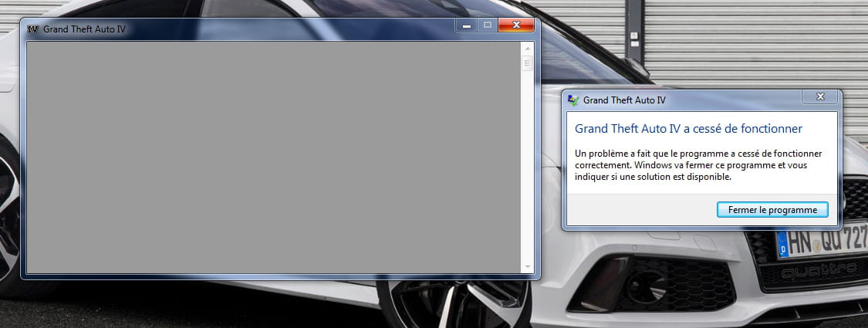Click the vertical scrollbar thumb in game window

tap(528, 63)
